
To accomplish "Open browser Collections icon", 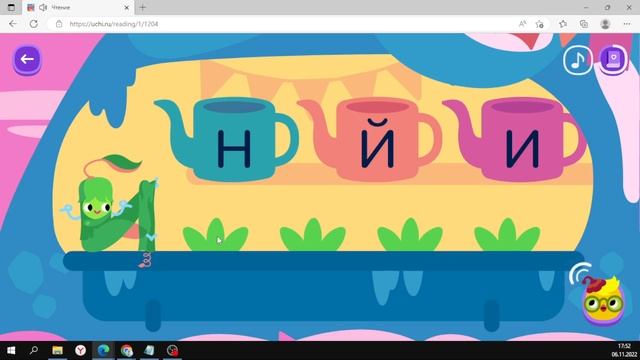I will click(x=584, y=24).
